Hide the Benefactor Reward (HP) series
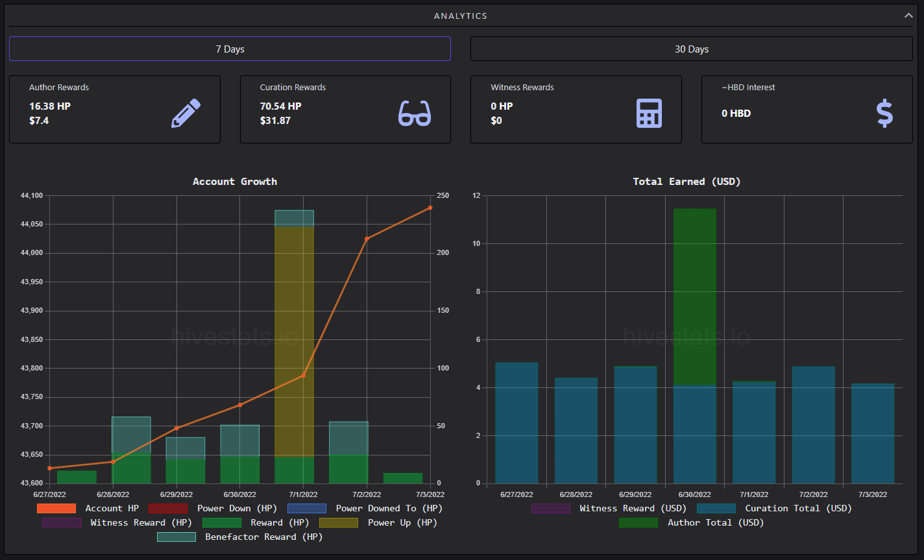This screenshot has height=560, width=924. [240, 537]
